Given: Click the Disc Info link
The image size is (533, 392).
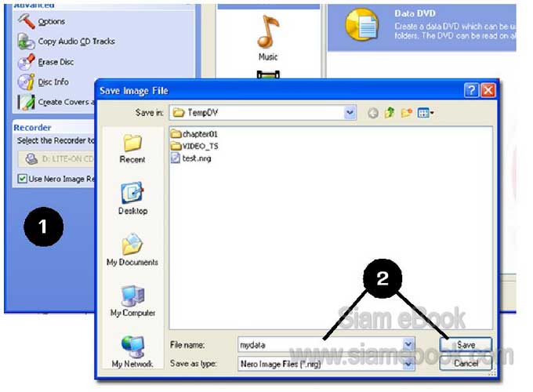Looking at the screenshot, I should [53, 82].
